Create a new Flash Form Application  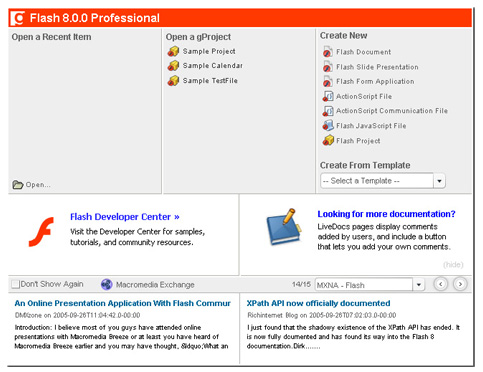pyautogui.click(x=375, y=81)
